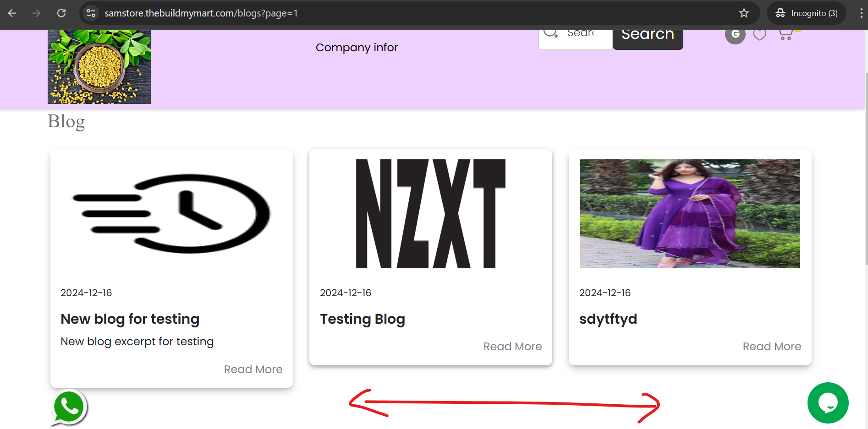
Task: Open the 'New blog for testing' title
Action: [130, 319]
